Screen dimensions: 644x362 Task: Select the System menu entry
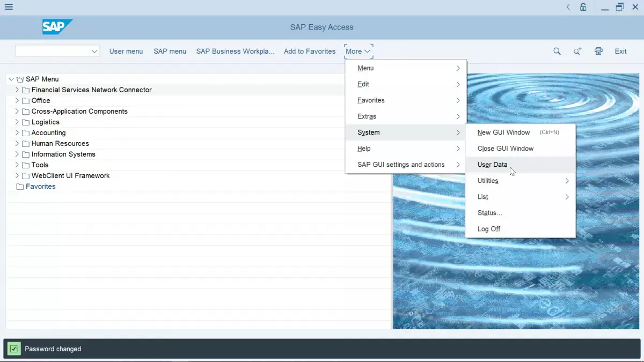point(406,132)
